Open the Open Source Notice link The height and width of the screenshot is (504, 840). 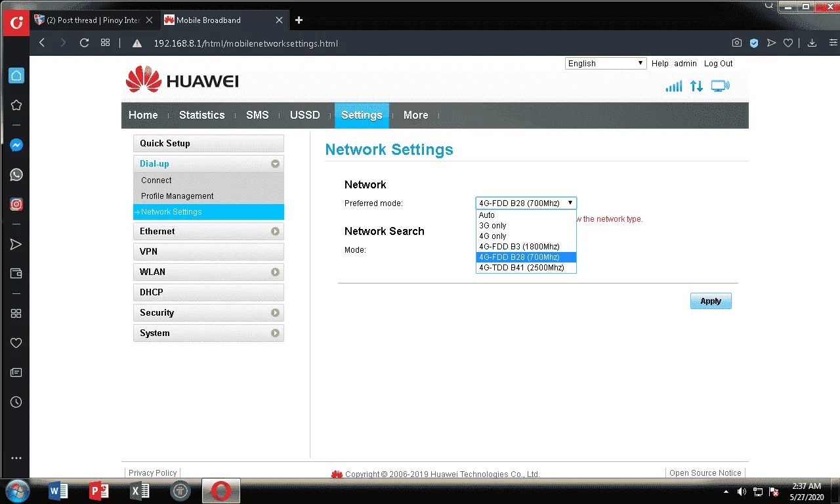pyautogui.click(x=705, y=473)
